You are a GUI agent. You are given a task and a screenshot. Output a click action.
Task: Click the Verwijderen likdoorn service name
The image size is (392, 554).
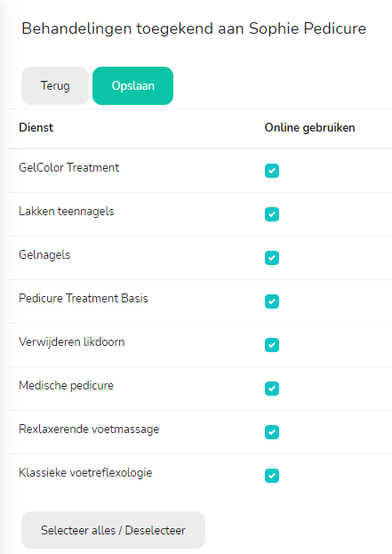point(72,342)
